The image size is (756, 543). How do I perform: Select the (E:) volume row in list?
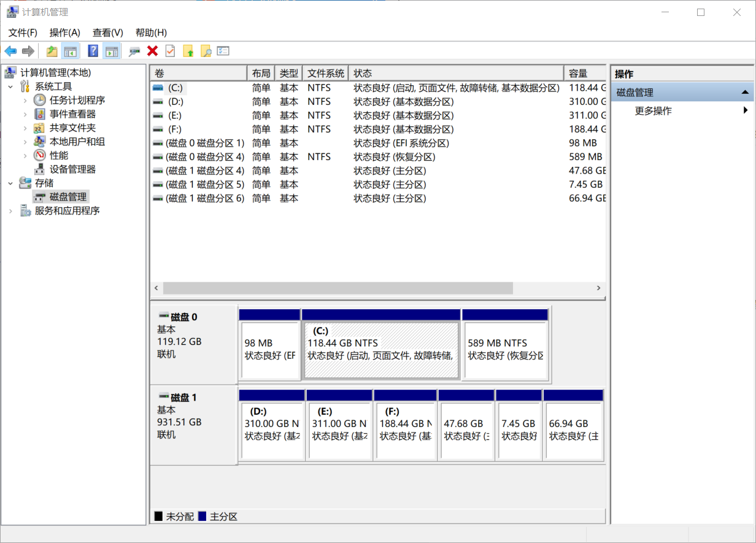[378, 115]
